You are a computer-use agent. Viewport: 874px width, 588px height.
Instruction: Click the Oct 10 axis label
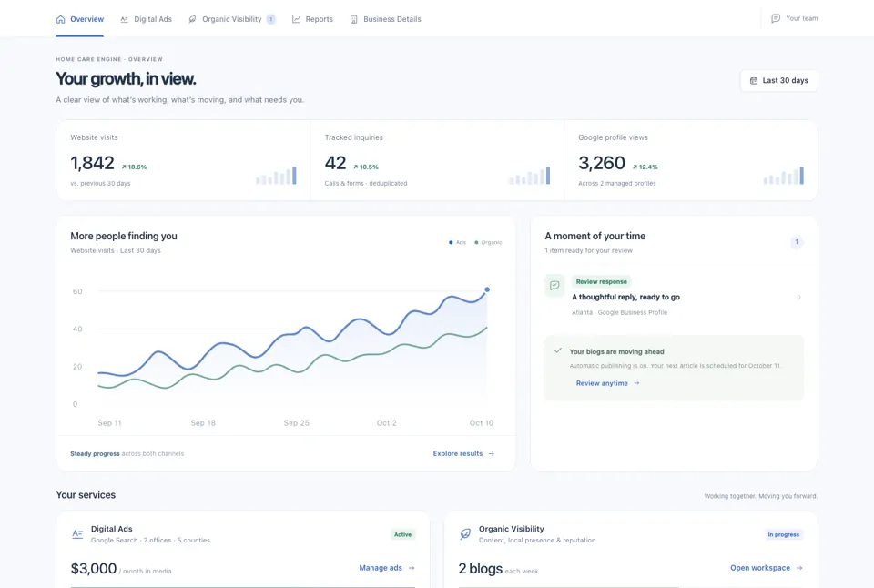click(x=482, y=423)
